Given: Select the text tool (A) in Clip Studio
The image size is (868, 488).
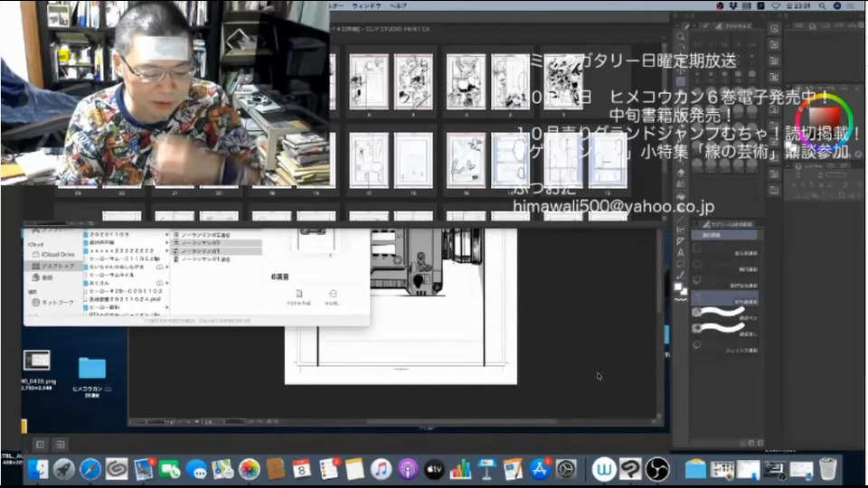Looking at the screenshot, I should point(680,253).
